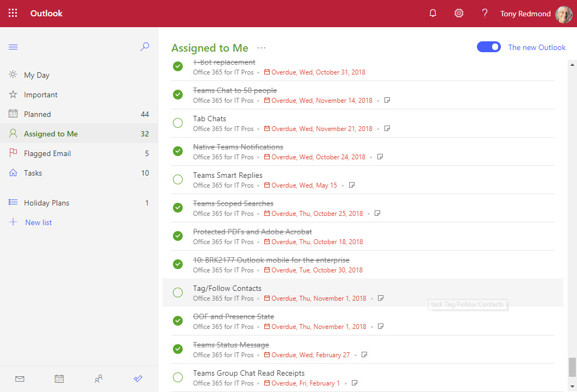Uncheck OOF and Presence State task
This screenshot has width=577, height=392.
click(x=178, y=321)
